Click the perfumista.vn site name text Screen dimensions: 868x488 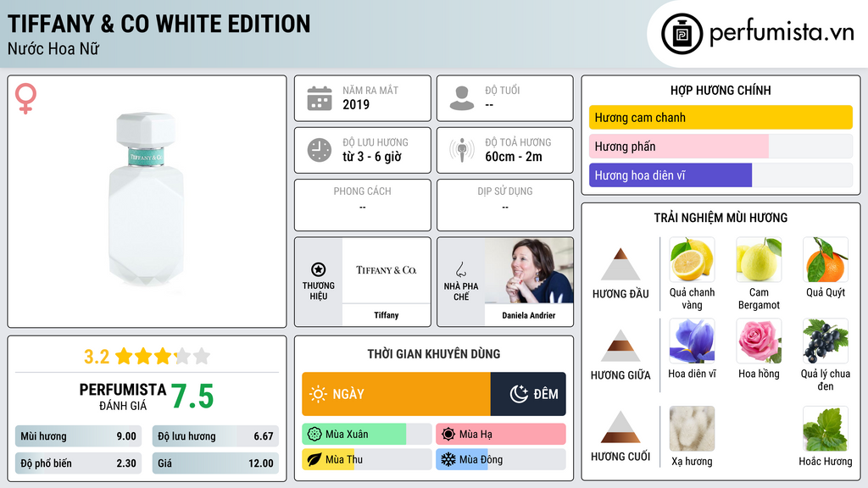(x=782, y=33)
